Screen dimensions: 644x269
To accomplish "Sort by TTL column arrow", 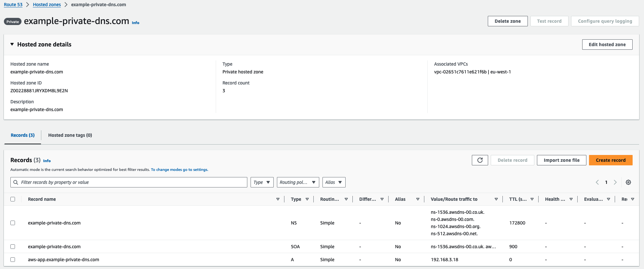I will pyautogui.click(x=532, y=199).
